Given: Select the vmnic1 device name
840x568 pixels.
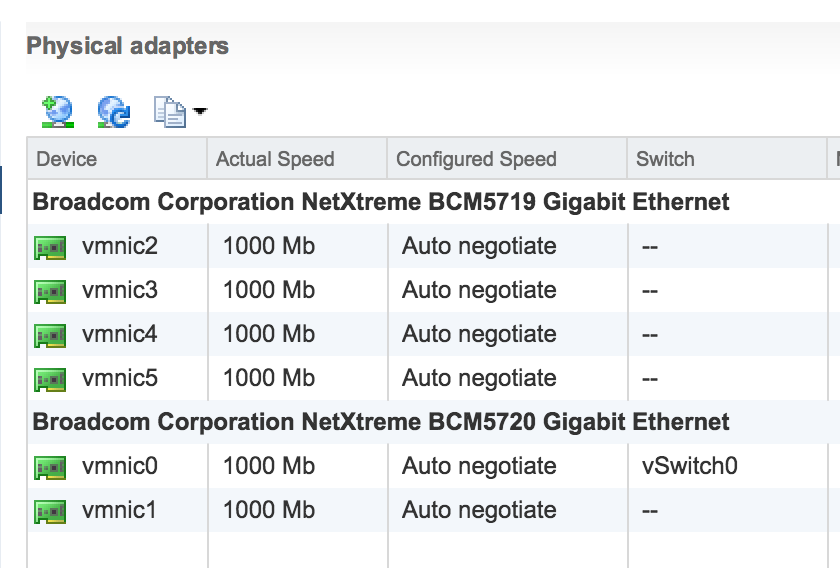Looking at the screenshot, I should tap(119, 510).
